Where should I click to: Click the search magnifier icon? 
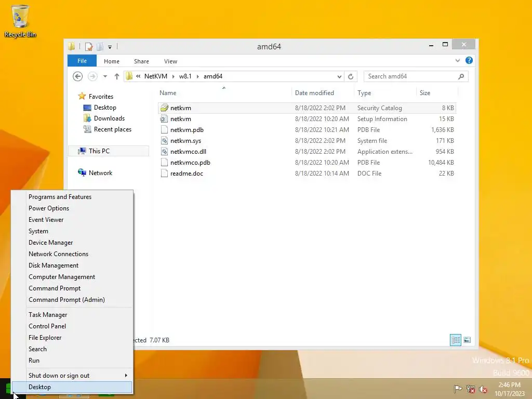coord(461,76)
